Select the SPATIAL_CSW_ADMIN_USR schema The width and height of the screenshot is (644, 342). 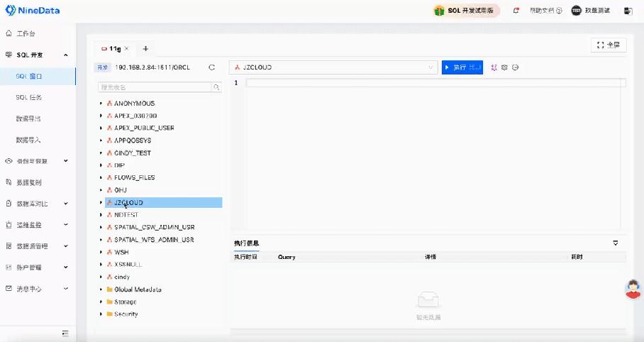click(x=155, y=227)
